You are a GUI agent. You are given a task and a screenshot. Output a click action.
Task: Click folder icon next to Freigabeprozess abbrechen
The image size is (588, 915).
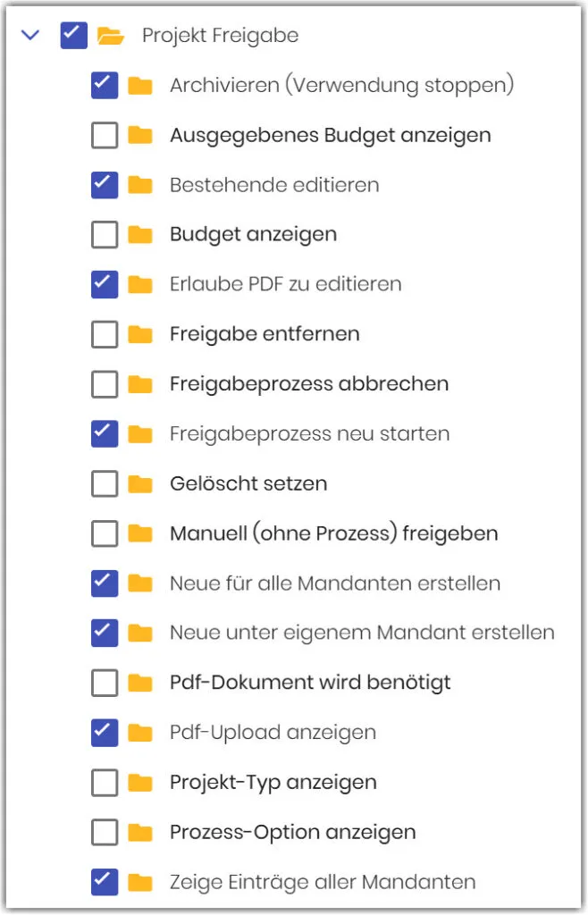(139, 384)
